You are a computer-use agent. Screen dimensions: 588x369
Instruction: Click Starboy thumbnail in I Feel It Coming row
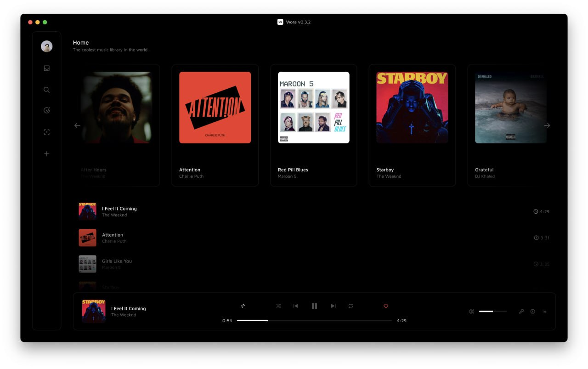pyautogui.click(x=87, y=211)
